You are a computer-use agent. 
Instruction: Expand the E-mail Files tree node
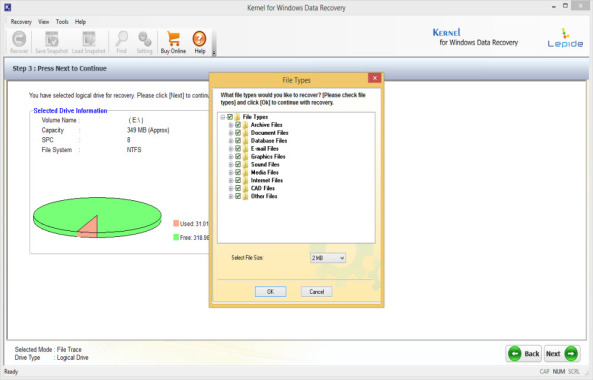[231, 149]
